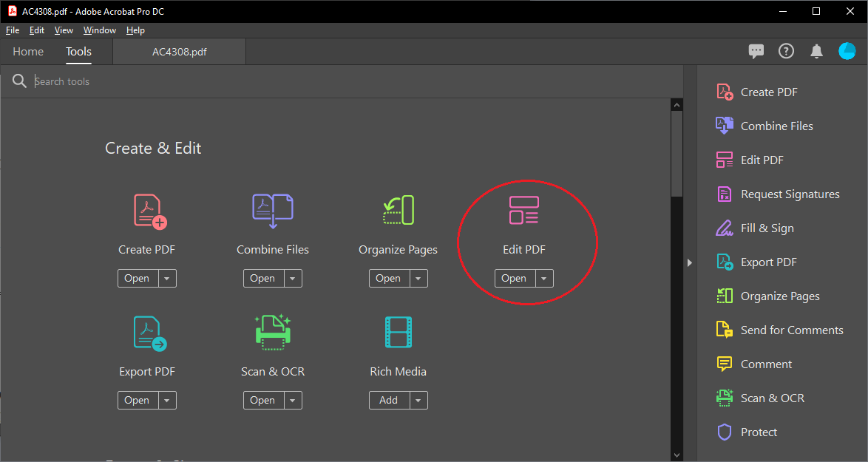
Task: Switch to the Home tab
Action: 28,52
